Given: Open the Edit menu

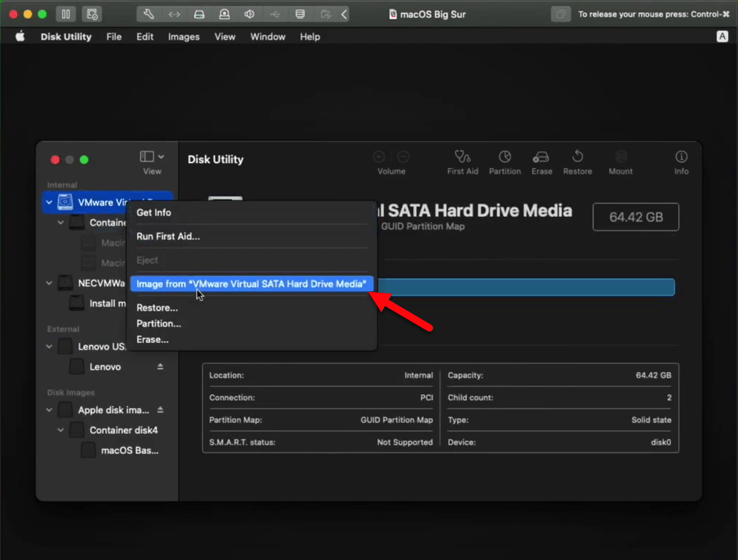Looking at the screenshot, I should coord(145,37).
